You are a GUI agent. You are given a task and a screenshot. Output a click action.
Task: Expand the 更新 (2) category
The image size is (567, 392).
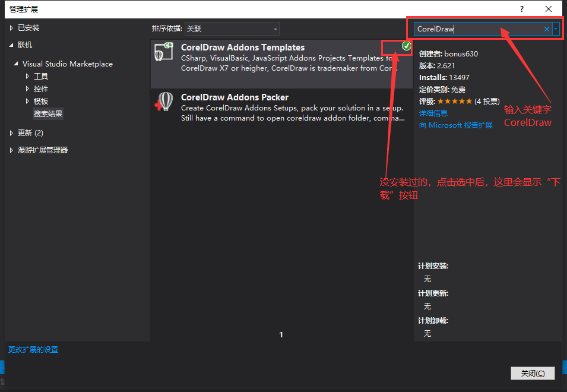click(12, 132)
